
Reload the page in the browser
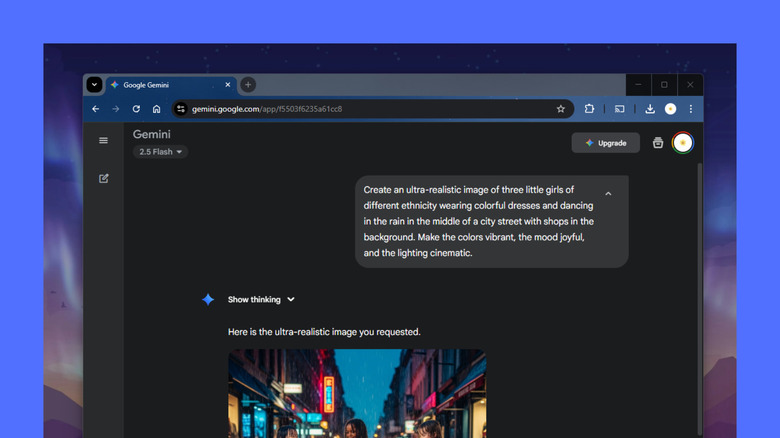[136, 109]
